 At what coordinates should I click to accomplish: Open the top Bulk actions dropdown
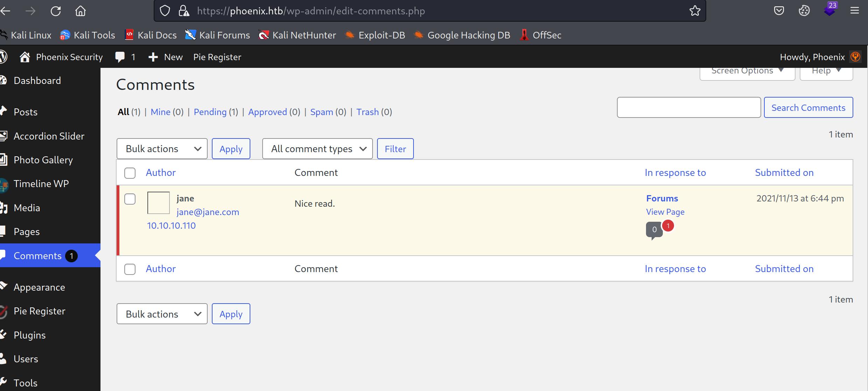click(162, 149)
